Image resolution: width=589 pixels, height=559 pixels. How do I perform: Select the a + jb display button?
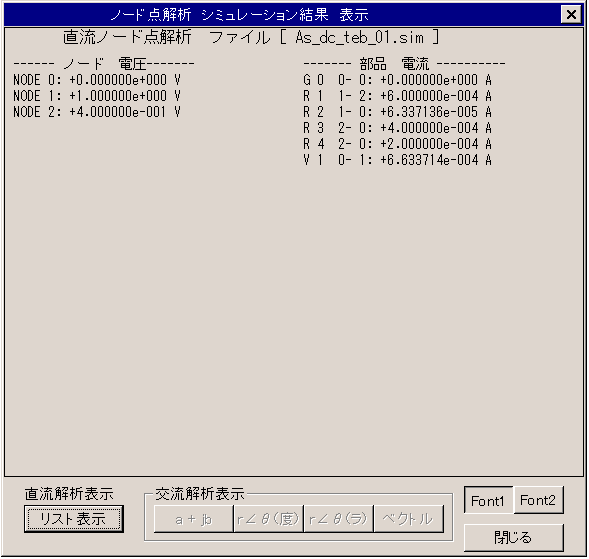(194, 519)
